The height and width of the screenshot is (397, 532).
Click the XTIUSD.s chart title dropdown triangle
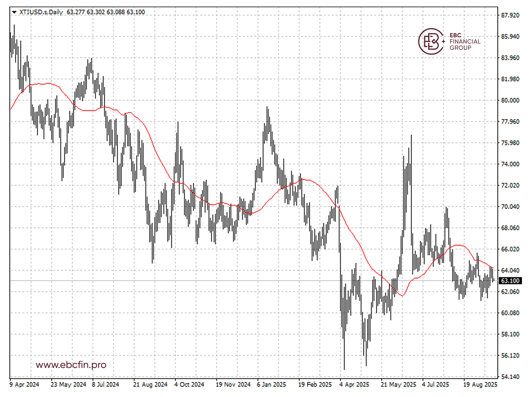tap(14, 12)
